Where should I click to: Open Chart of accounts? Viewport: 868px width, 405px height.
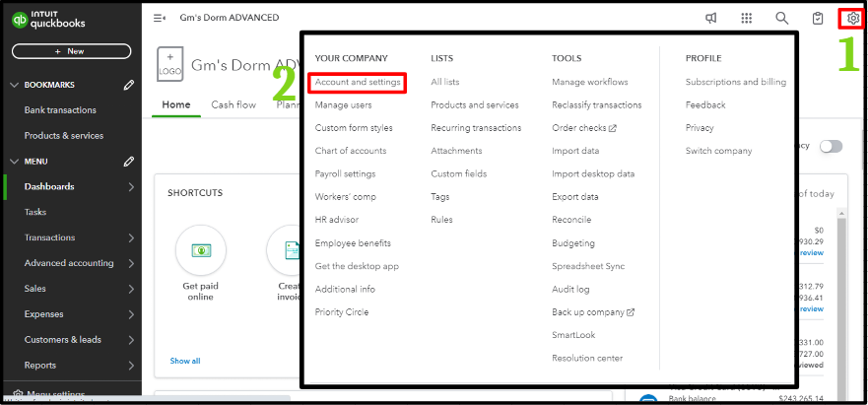(x=351, y=151)
